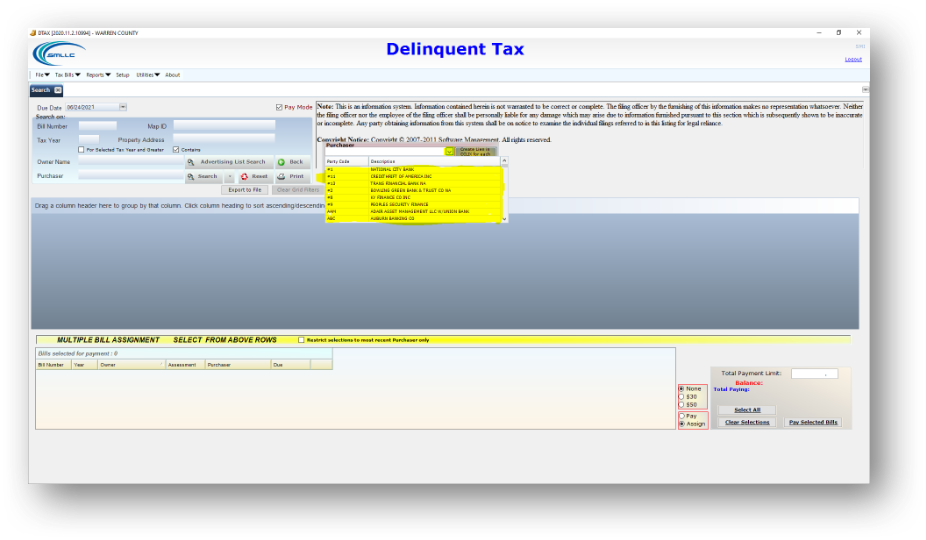Click the Print button with printer icon
The height and width of the screenshot is (540, 926).
click(x=291, y=176)
